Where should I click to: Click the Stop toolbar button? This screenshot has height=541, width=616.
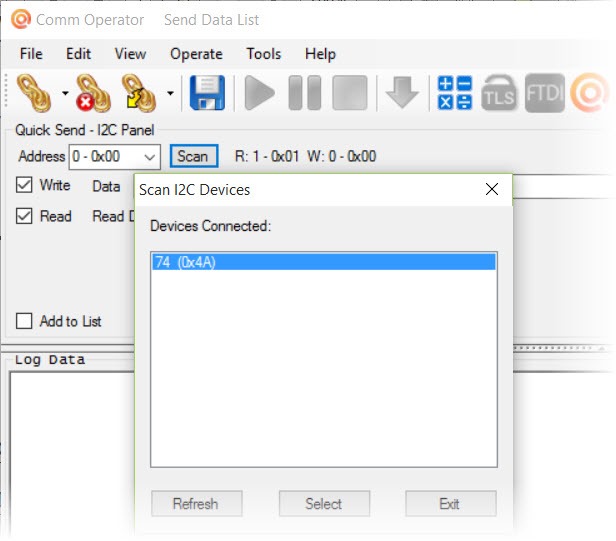[350, 93]
